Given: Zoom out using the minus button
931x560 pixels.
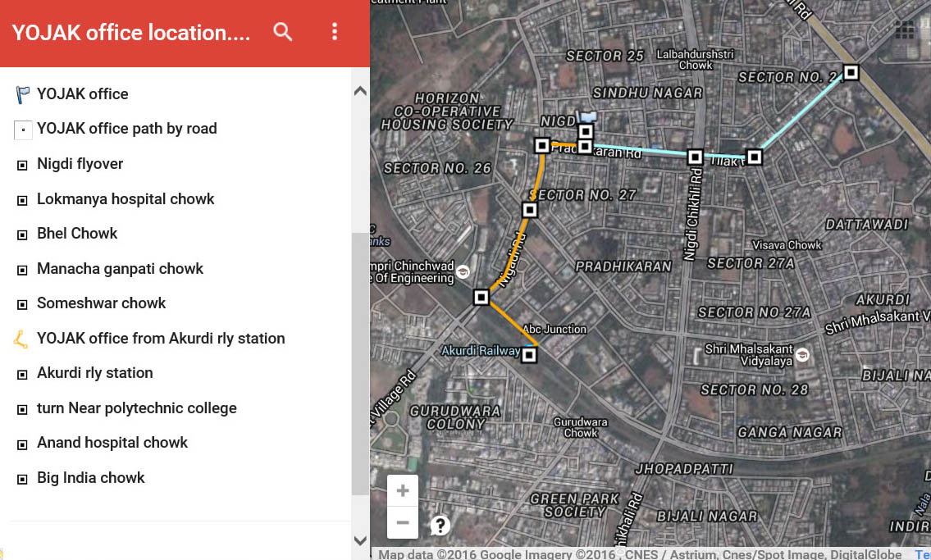Looking at the screenshot, I should click(402, 522).
